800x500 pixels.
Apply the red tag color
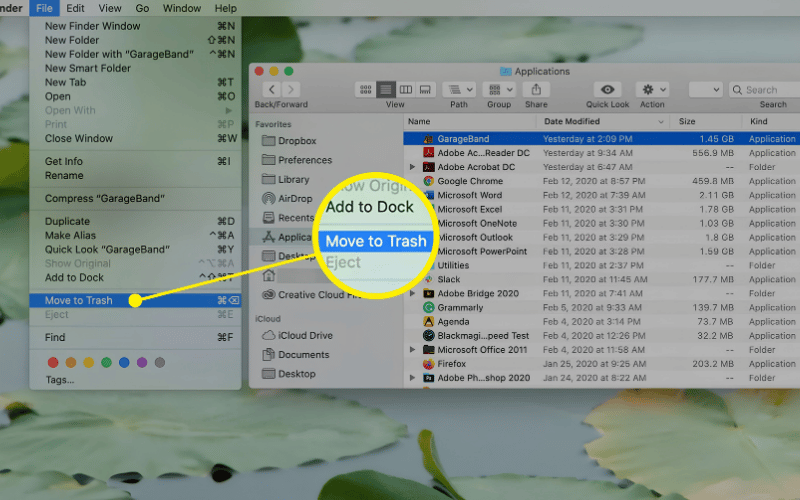tap(53, 362)
